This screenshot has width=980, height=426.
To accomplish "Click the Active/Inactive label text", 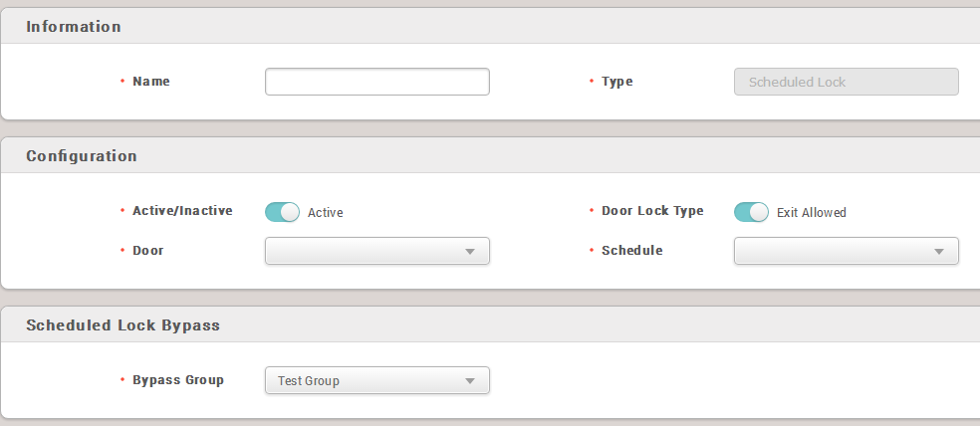I will (182, 211).
